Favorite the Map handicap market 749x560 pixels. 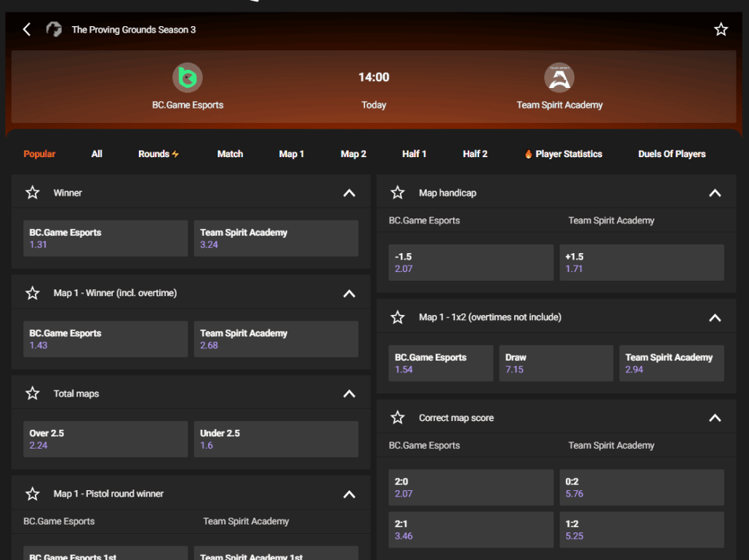point(398,193)
